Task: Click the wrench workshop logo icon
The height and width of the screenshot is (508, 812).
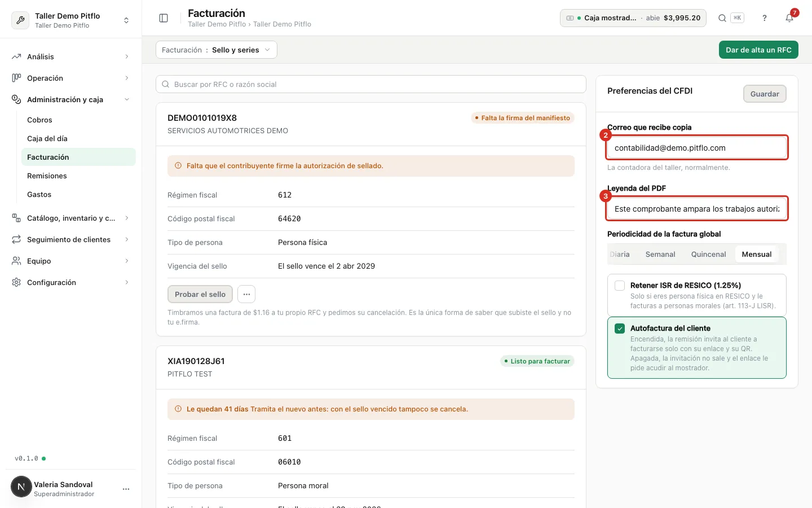Action: pyautogui.click(x=20, y=20)
